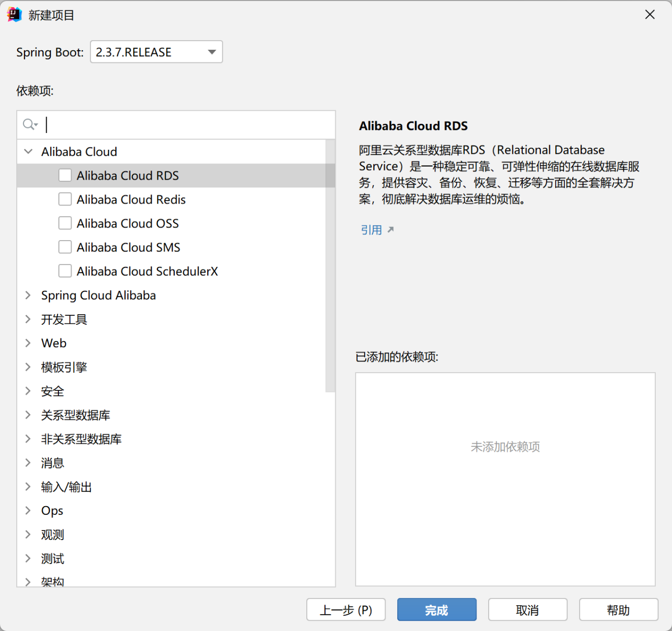Screen dimensions: 672x631
Task: Click the dependency list vertical scrollbar
Action: (x=330, y=265)
